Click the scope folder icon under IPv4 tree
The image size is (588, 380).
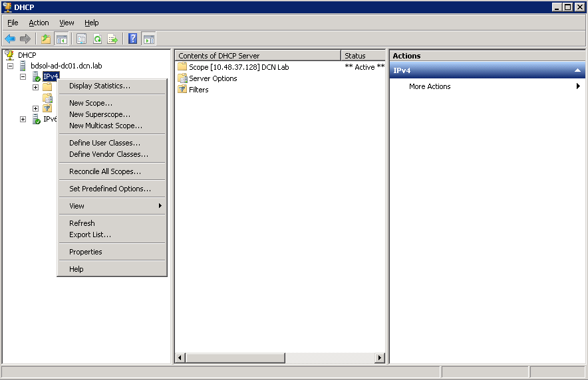(x=47, y=87)
